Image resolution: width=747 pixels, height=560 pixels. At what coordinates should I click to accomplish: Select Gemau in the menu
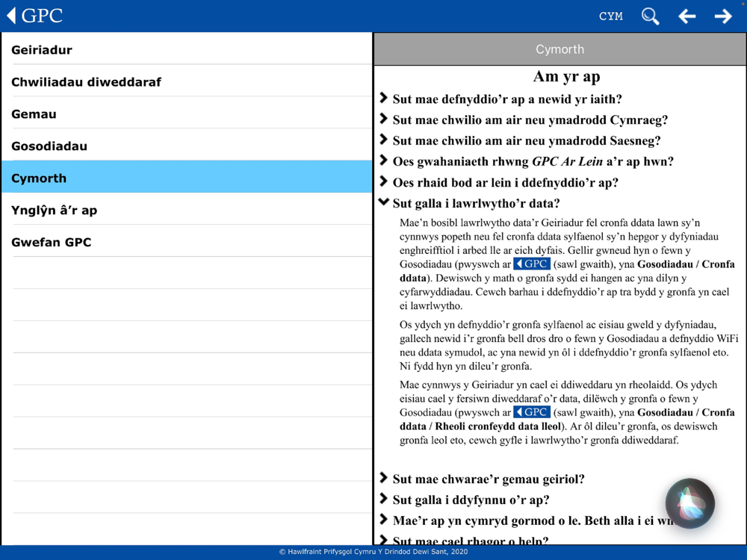[x=187, y=113]
